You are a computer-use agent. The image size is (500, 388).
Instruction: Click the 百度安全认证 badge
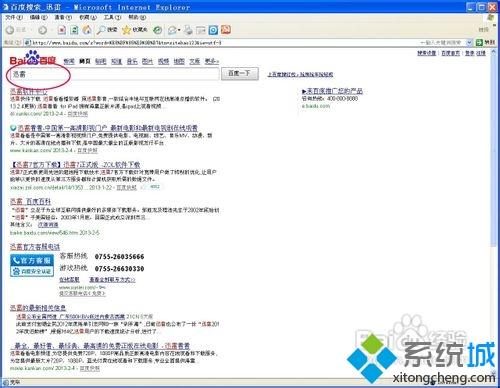click(32, 271)
